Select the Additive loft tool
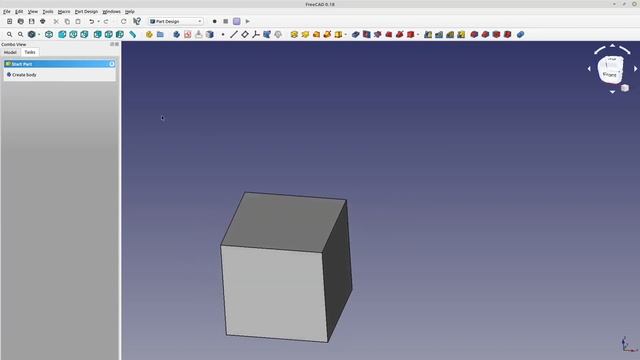The image size is (640, 360). click(316, 35)
